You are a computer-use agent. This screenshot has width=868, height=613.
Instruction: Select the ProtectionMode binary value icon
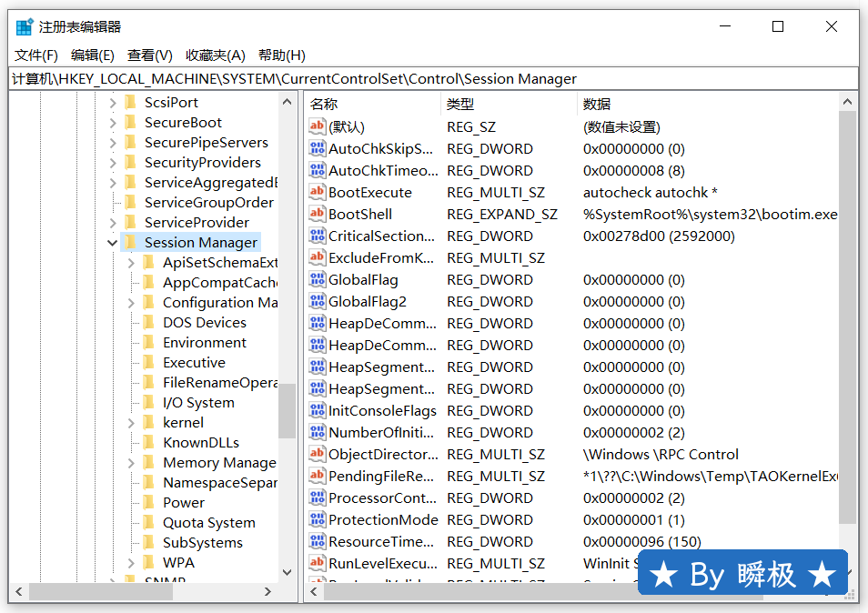coord(317,520)
